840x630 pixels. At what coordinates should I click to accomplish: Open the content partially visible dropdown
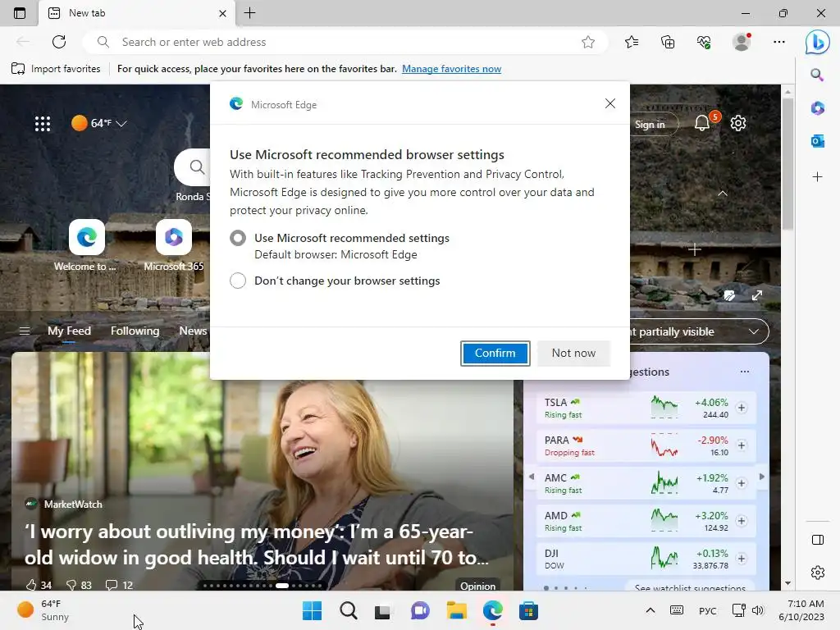pos(700,332)
